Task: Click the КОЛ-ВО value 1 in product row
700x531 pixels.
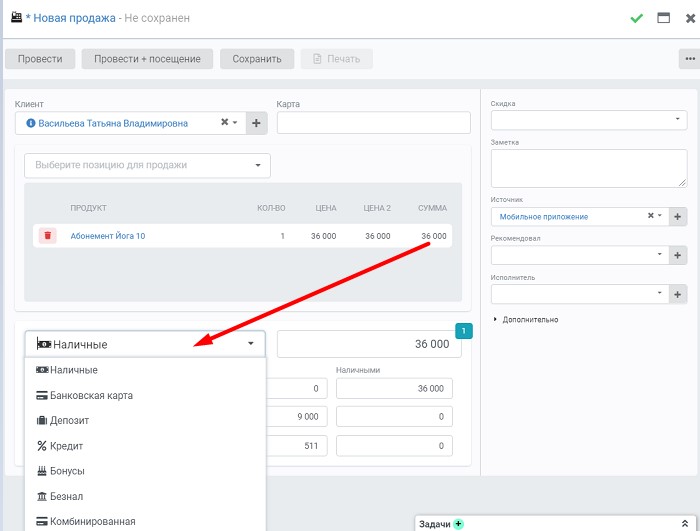Action: 283,236
